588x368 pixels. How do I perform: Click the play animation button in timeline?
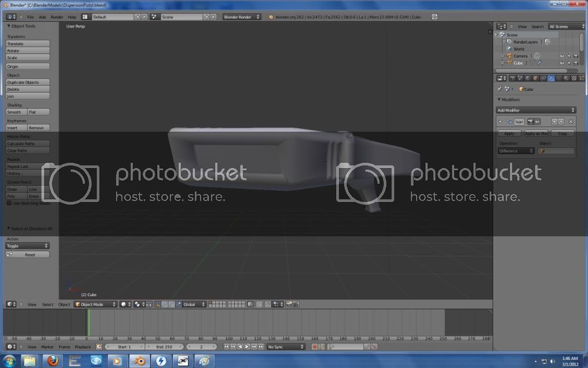point(247,347)
